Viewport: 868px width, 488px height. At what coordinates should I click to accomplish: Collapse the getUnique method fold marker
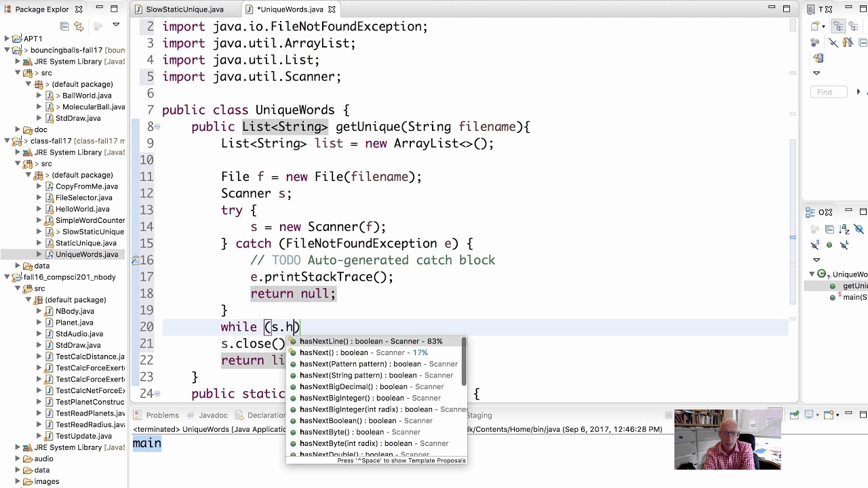157,127
